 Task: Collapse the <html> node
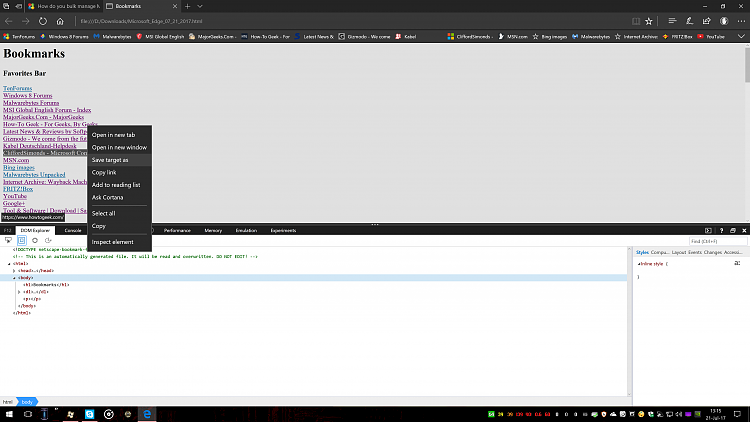(x=9, y=264)
